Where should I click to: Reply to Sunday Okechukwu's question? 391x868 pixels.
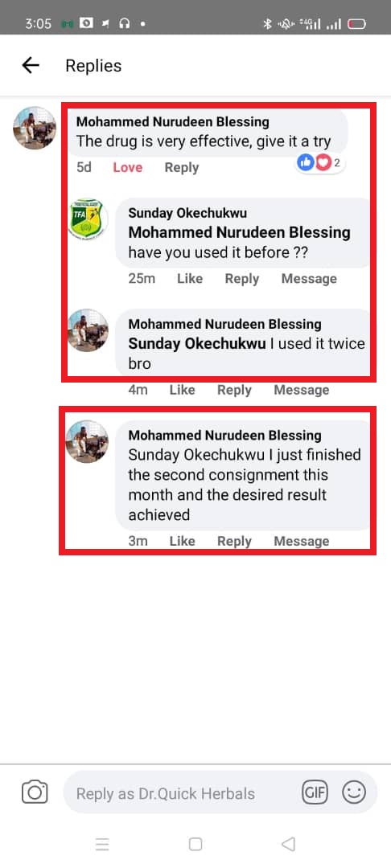(x=242, y=278)
